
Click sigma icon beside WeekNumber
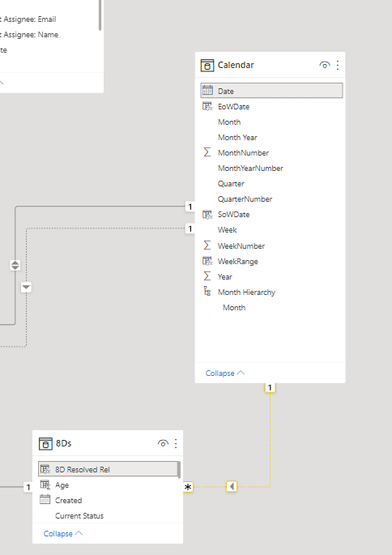207,245
